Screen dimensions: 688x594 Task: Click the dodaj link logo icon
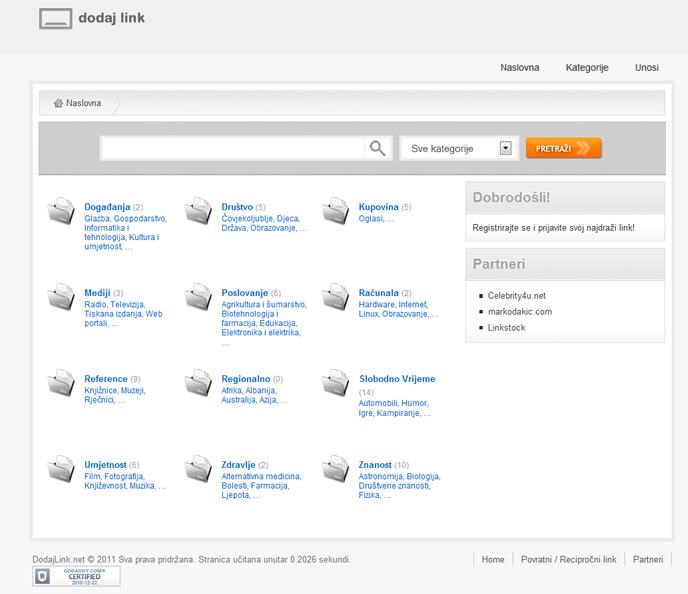pos(55,18)
